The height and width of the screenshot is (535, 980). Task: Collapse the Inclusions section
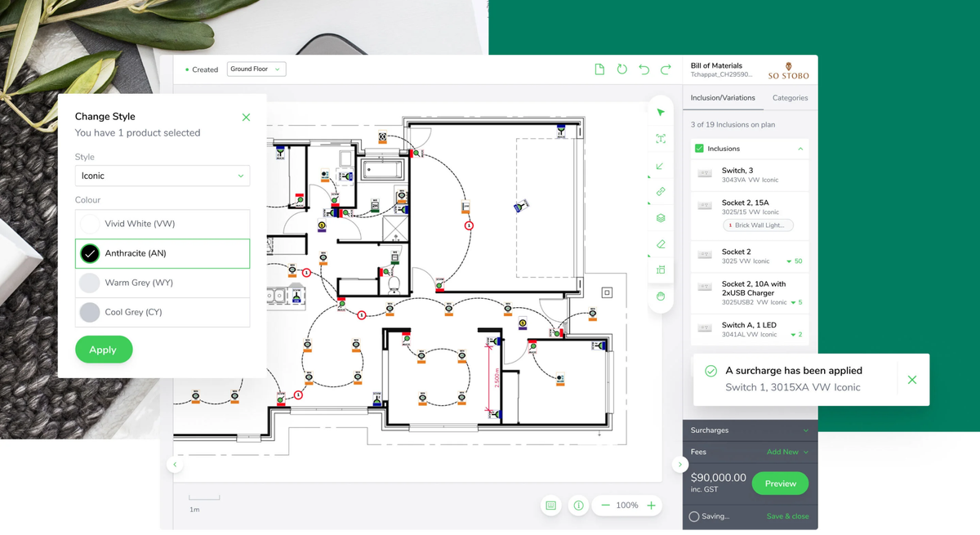pos(800,149)
